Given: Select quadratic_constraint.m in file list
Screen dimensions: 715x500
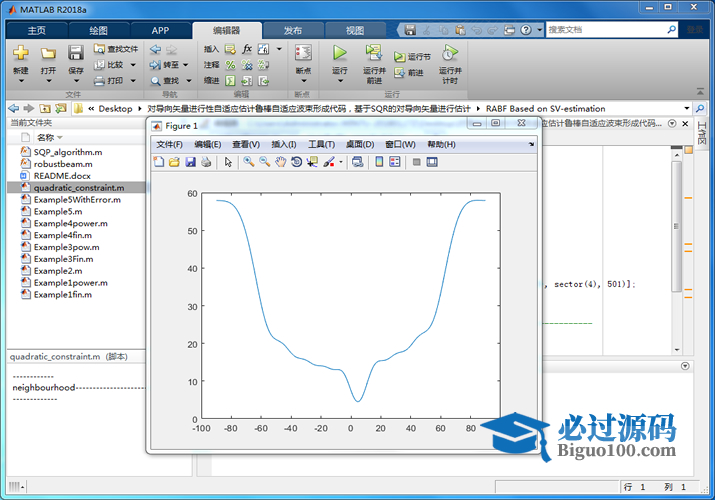Looking at the screenshot, I should (77, 188).
